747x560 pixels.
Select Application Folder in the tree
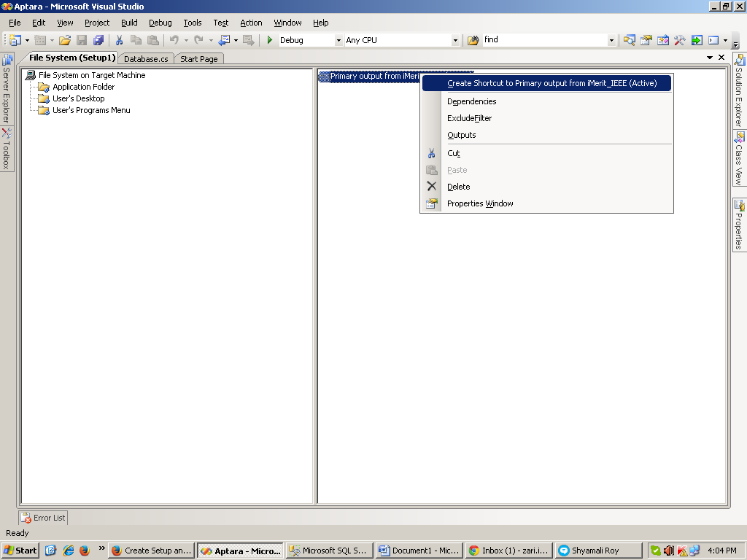tap(83, 87)
